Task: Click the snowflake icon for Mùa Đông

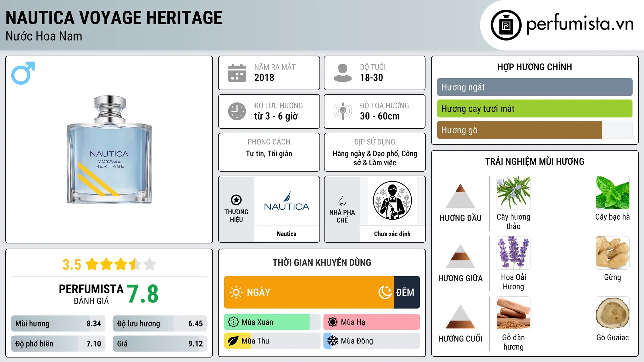Action: pos(333,341)
